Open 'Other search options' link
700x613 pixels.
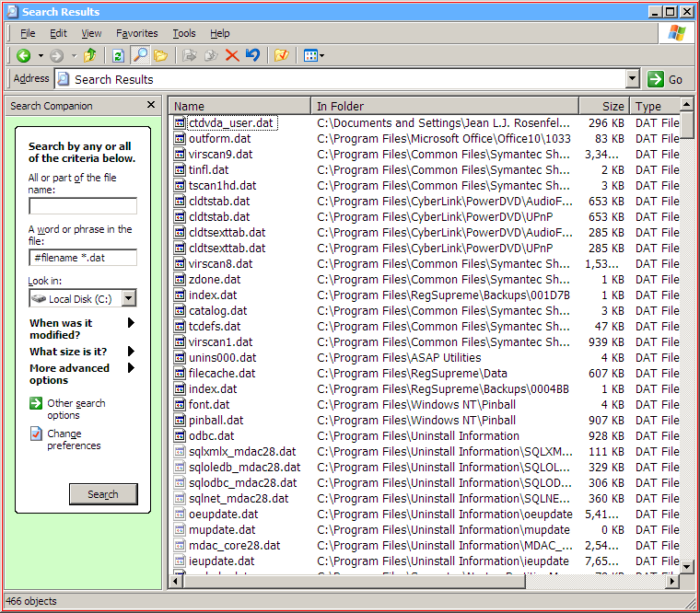pyautogui.click(x=76, y=409)
